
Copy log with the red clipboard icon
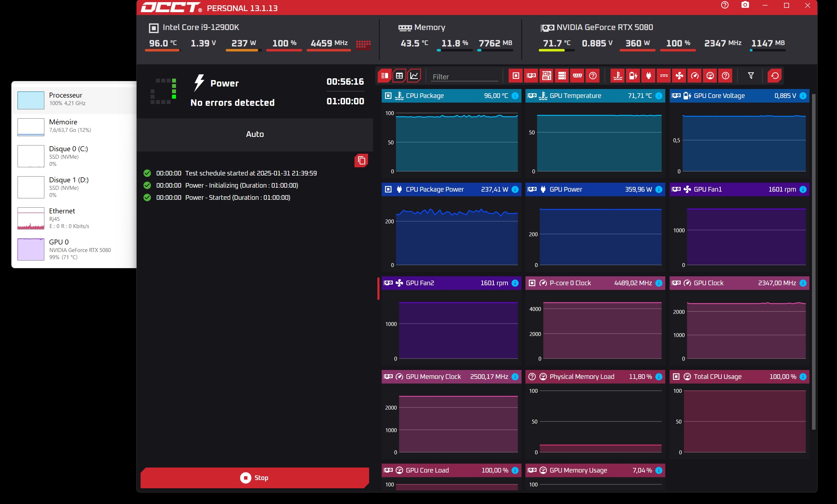361,160
